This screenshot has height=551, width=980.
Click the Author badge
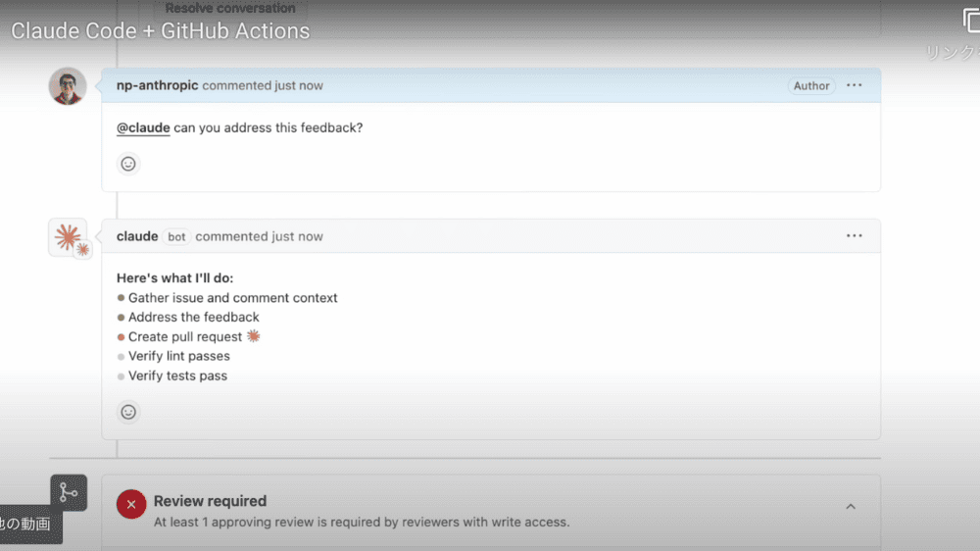[811, 85]
